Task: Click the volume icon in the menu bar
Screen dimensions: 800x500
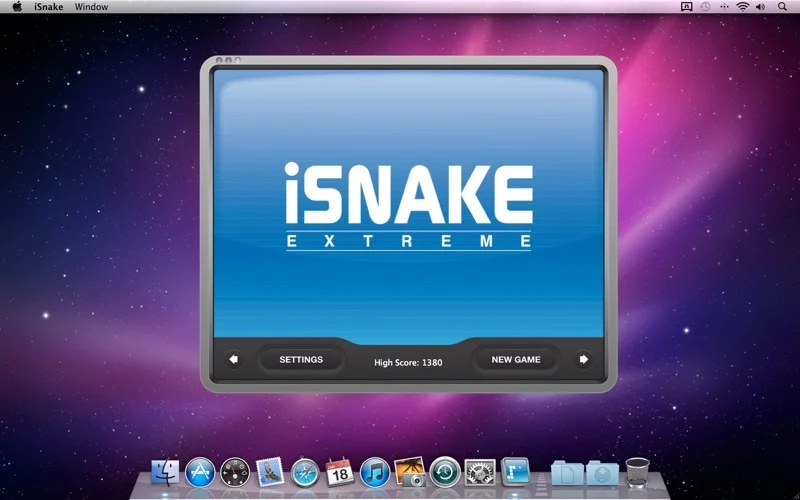Action: point(761,7)
